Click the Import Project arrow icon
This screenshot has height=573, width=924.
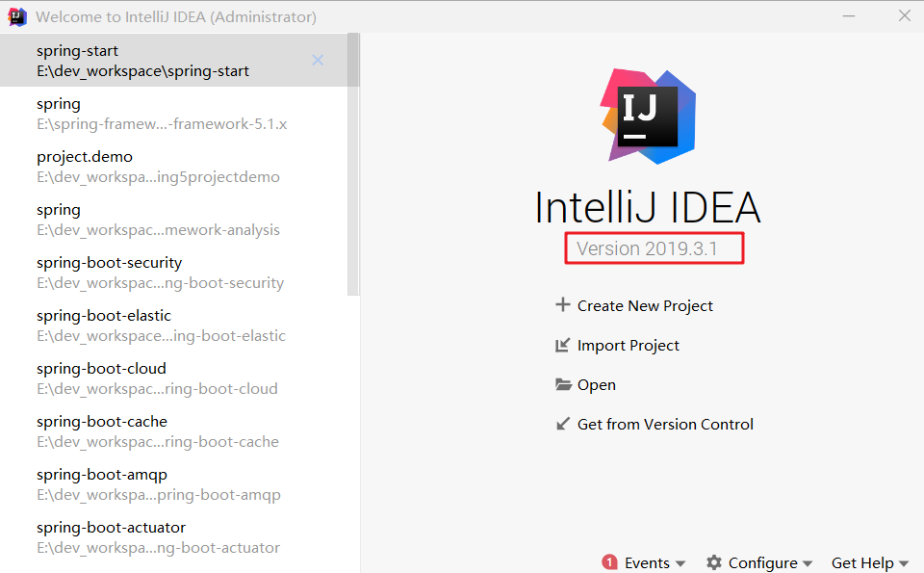(x=563, y=345)
